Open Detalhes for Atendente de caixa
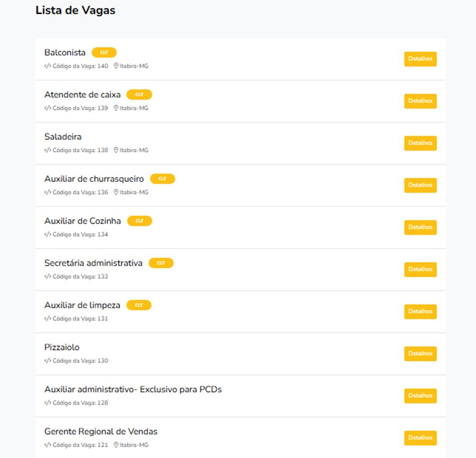The height and width of the screenshot is (458, 476). click(x=420, y=101)
